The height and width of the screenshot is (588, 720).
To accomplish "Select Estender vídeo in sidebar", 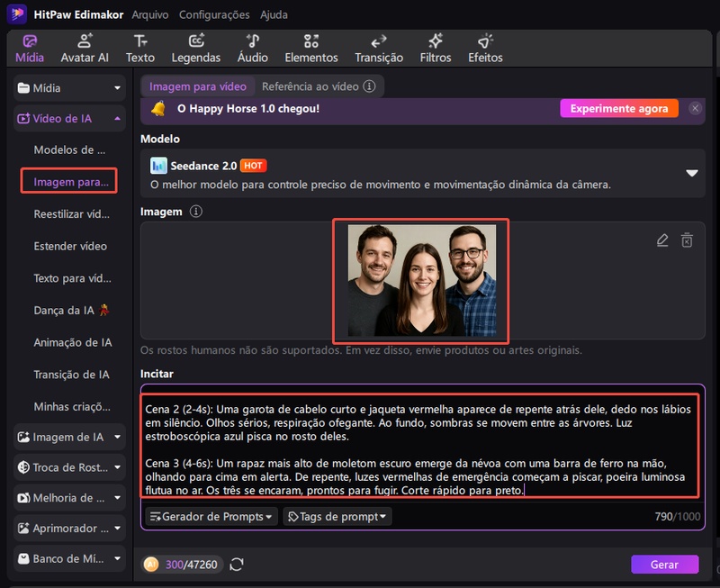I will [70, 246].
